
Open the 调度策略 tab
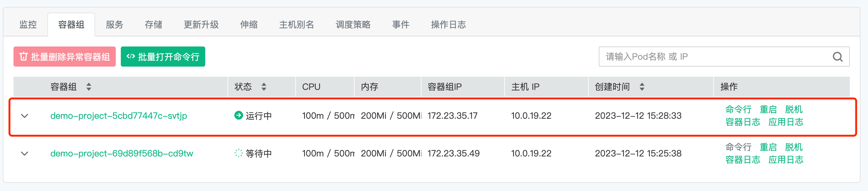[x=353, y=25]
